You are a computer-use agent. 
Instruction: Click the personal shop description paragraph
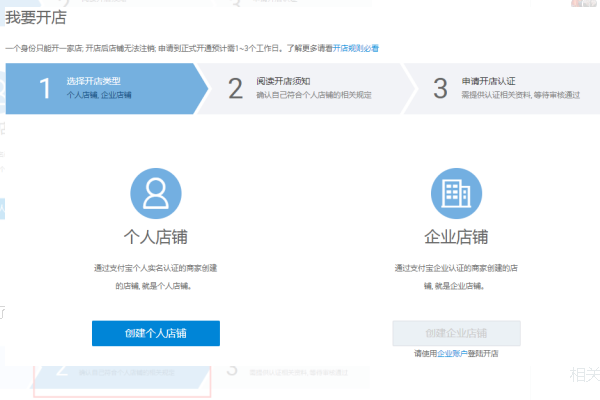pyautogui.click(x=155, y=276)
